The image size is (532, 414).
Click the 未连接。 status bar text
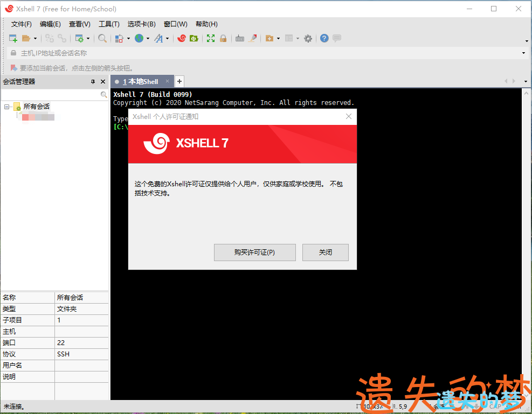coord(14,406)
